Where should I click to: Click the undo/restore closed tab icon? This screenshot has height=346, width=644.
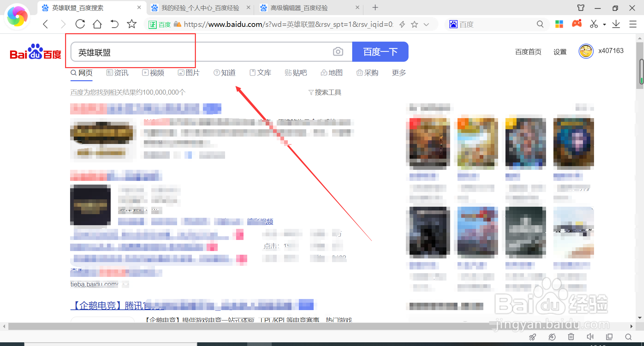coord(114,24)
